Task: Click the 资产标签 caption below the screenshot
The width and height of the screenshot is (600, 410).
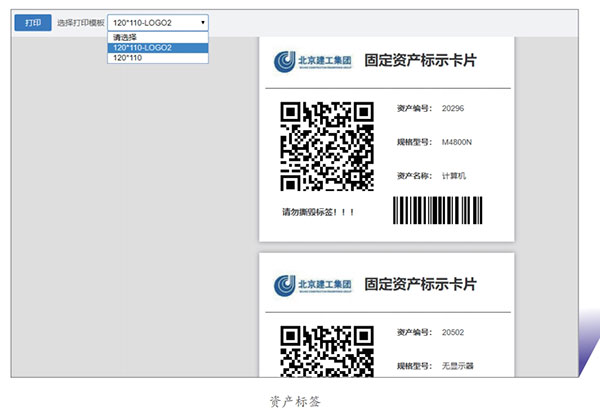Action: (x=295, y=402)
